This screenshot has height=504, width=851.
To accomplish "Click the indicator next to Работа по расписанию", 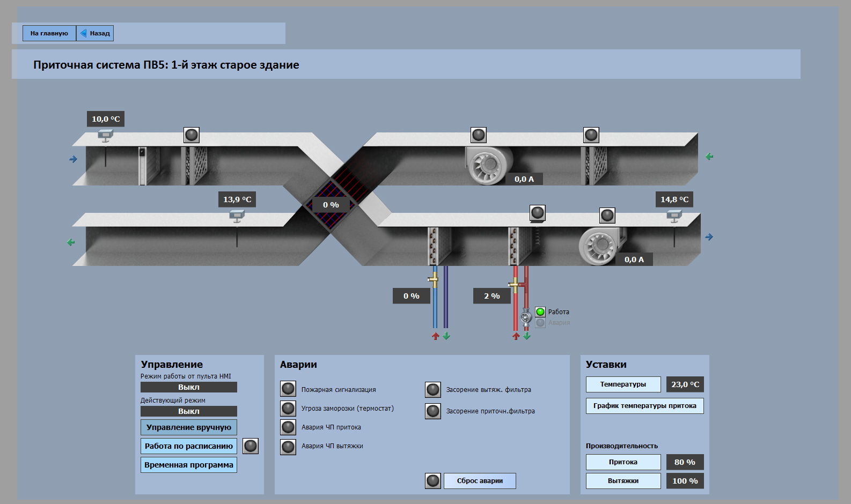I will [x=251, y=446].
